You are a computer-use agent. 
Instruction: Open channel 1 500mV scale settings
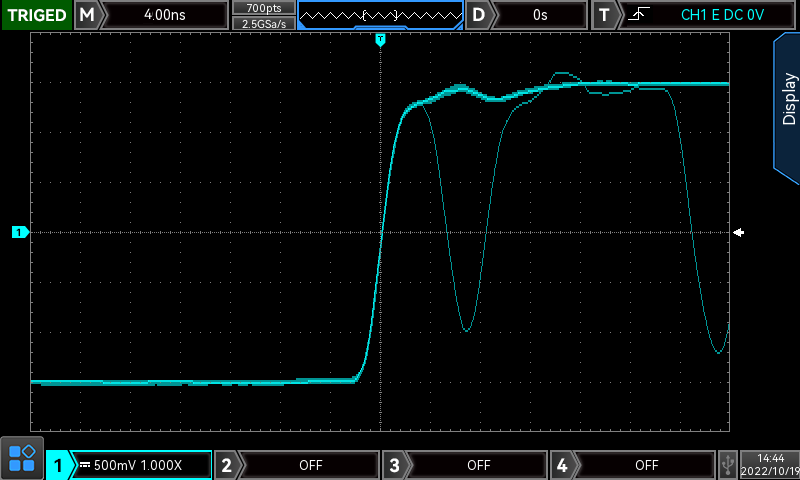pyautogui.click(x=140, y=465)
